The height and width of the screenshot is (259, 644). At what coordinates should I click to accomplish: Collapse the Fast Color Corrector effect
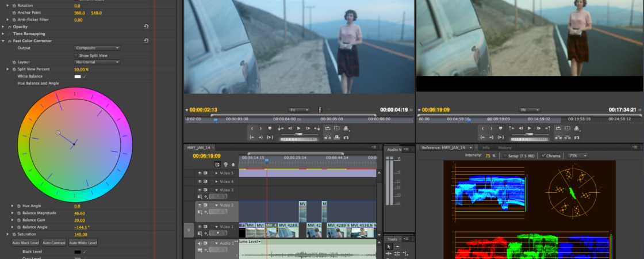coord(3,41)
